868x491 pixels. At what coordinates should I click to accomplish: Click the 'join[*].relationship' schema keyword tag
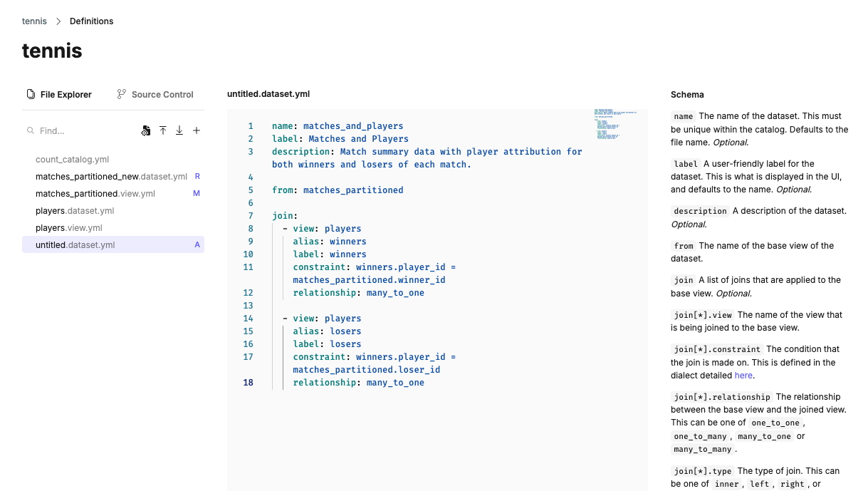click(722, 397)
